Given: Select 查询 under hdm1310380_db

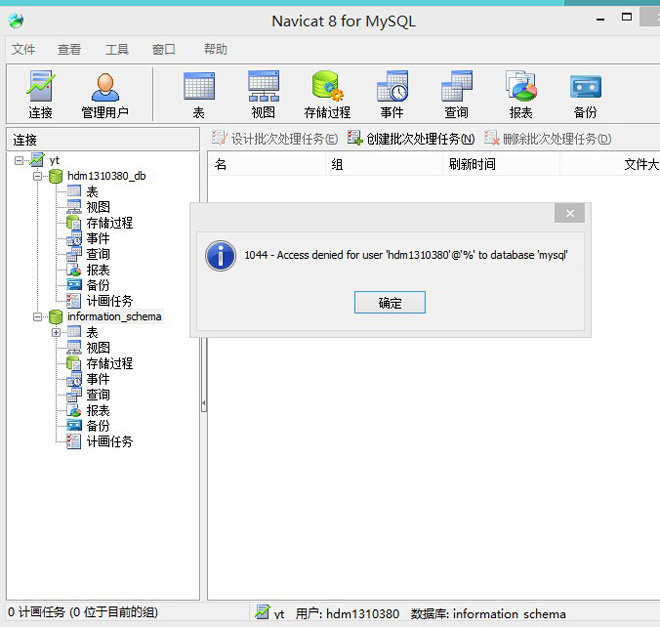Looking at the screenshot, I should (x=98, y=254).
